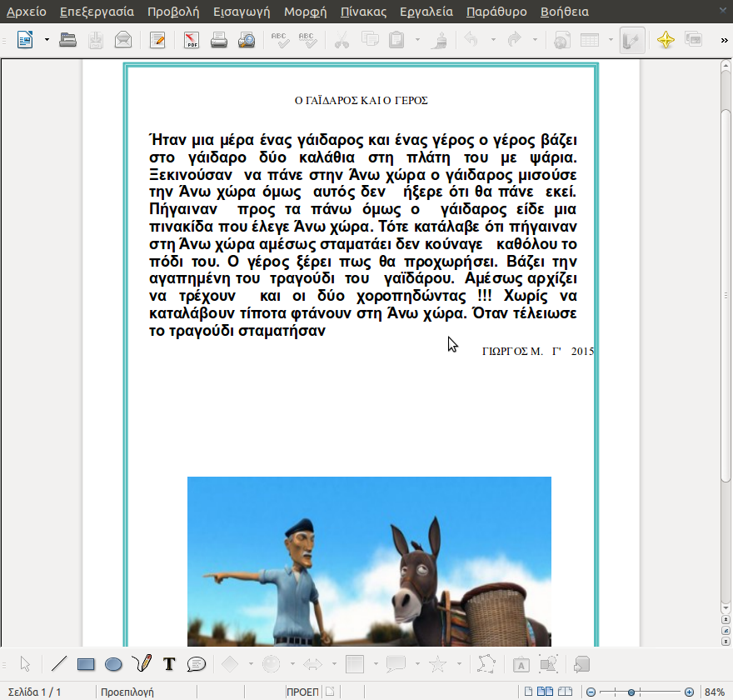Expand the New document dropdown arrow
This screenshot has width=733, height=700.
point(47,40)
